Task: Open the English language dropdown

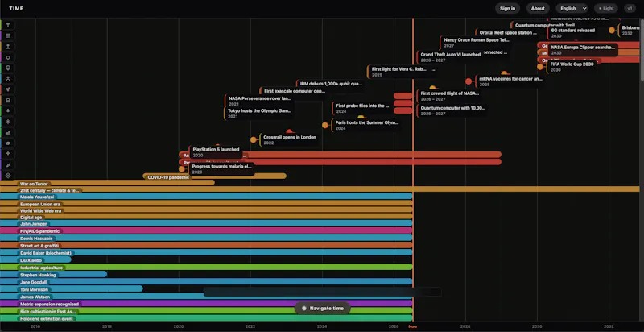Action: coord(572,8)
